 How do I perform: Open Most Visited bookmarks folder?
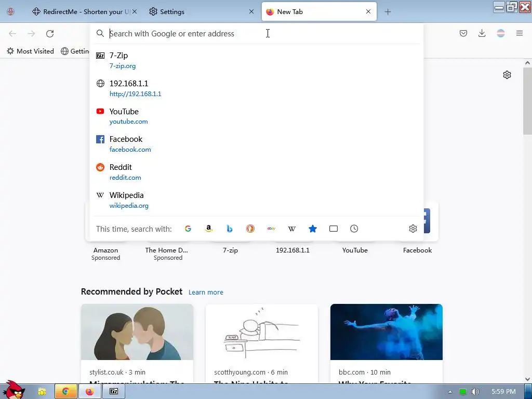(x=31, y=51)
